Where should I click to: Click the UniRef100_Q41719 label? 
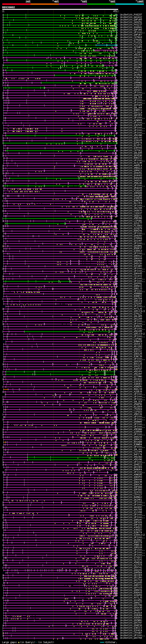(x=131, y=580)
